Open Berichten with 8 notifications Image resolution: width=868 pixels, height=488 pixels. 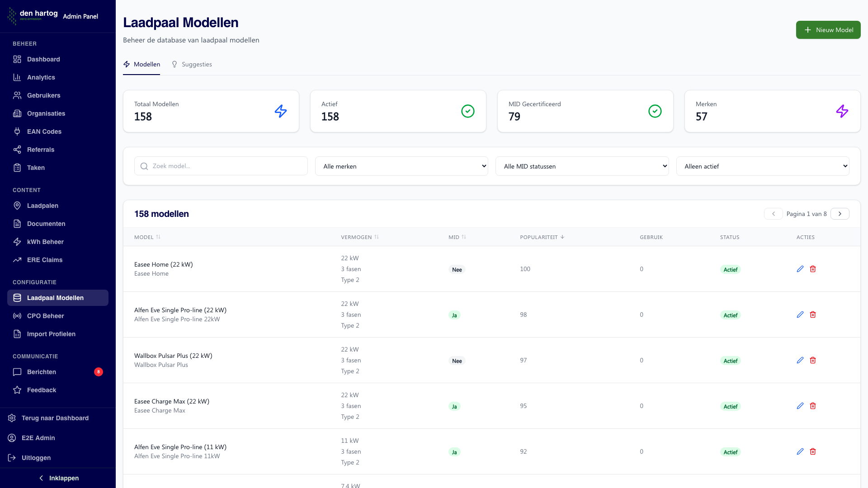coord(42,372)
